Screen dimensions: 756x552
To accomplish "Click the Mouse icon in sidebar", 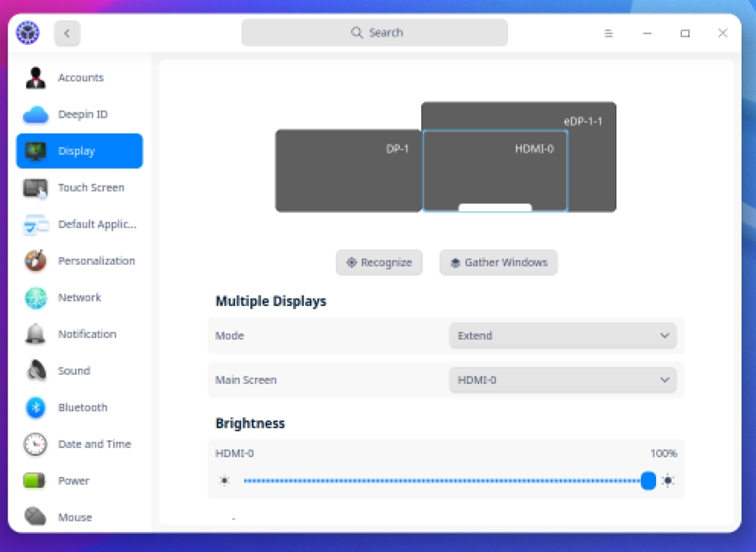I will tap(35, 516).
